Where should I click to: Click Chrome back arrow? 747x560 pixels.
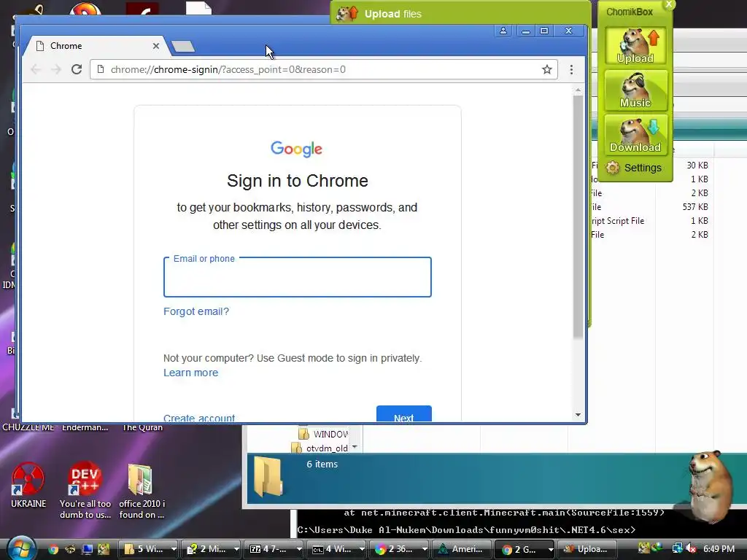(35, 69)
